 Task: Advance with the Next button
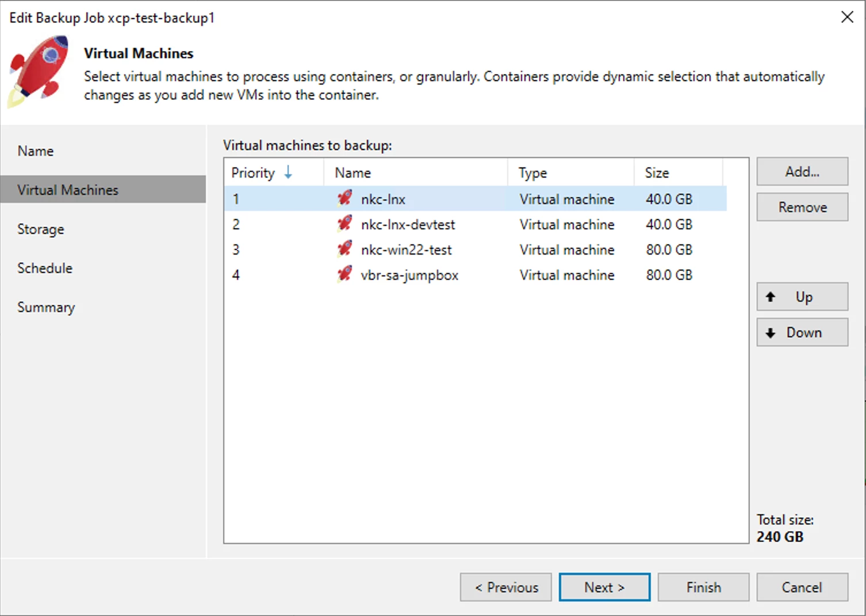[x=604, y=587]
